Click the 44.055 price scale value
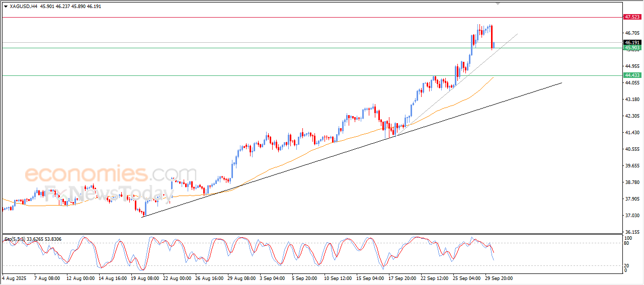 (x=631, y=83)
